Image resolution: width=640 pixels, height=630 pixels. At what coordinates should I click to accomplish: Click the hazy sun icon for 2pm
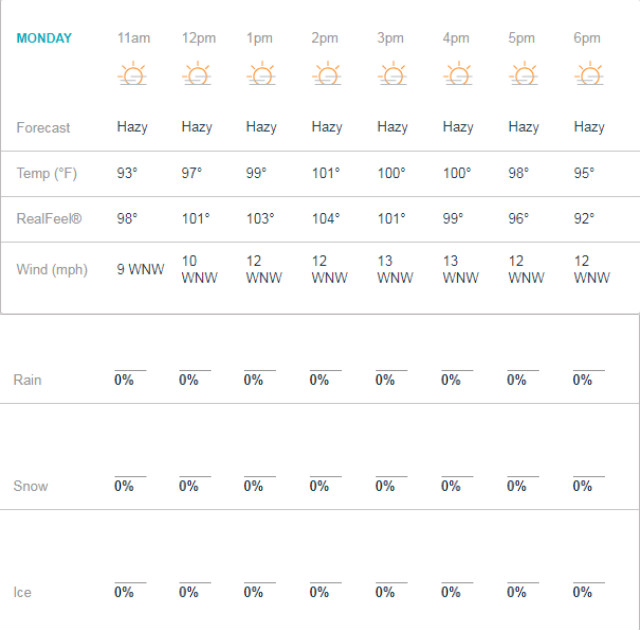(x=327, y=73)
